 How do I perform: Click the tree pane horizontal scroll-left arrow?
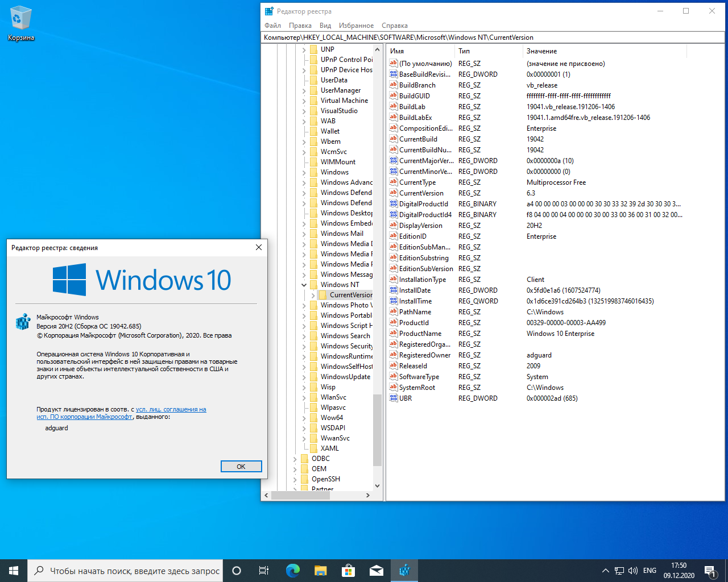(x=267, y=496)
